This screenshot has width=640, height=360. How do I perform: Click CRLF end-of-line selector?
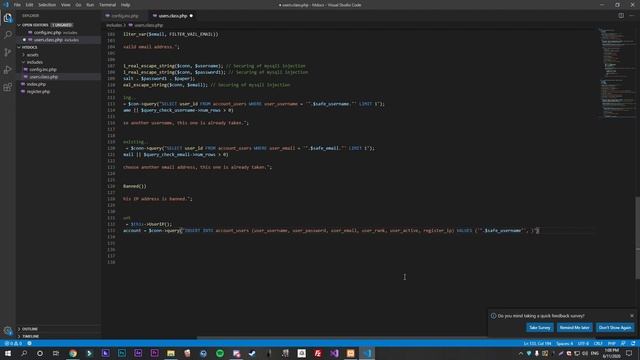pyautogui.click(x=598, y=343)
